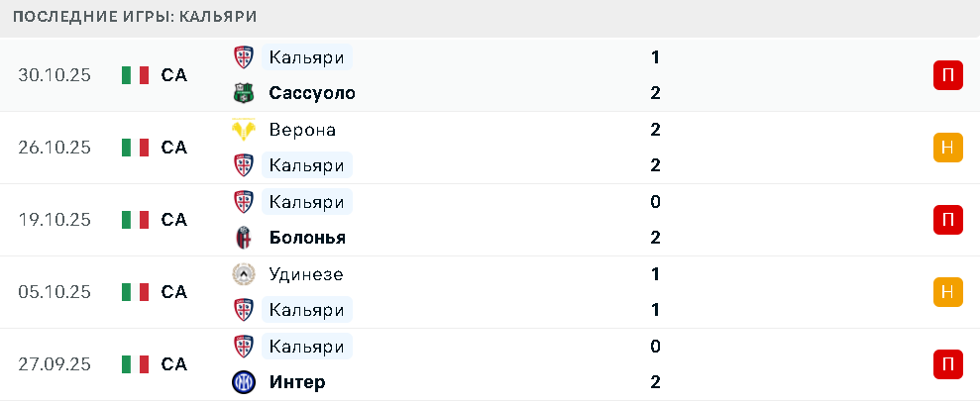Click the orange draw badge for 05.10.25
This screenshot has width=980, height=405.
947,292
